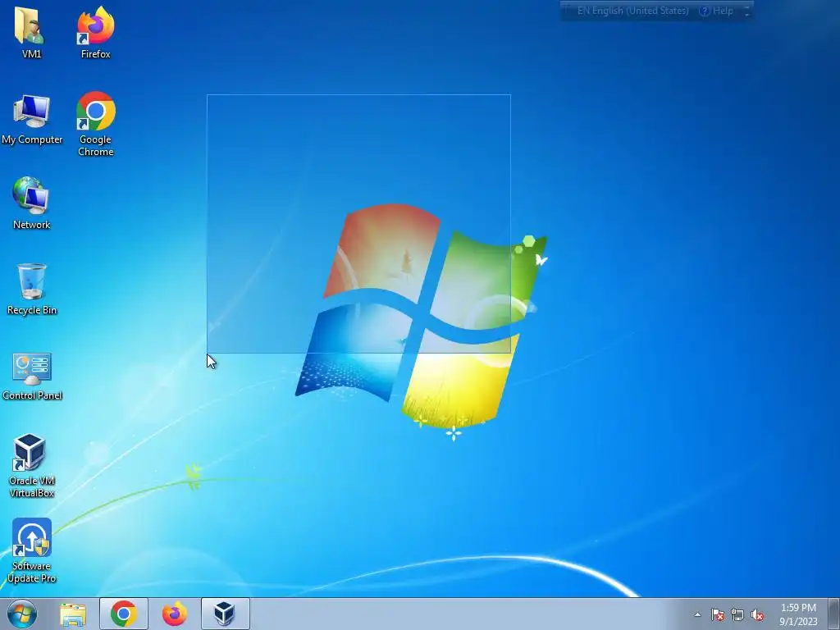Select the Google Chrome desktop shortcut
The width and height of the screenshot is (840, 630).
pos(95,125)
